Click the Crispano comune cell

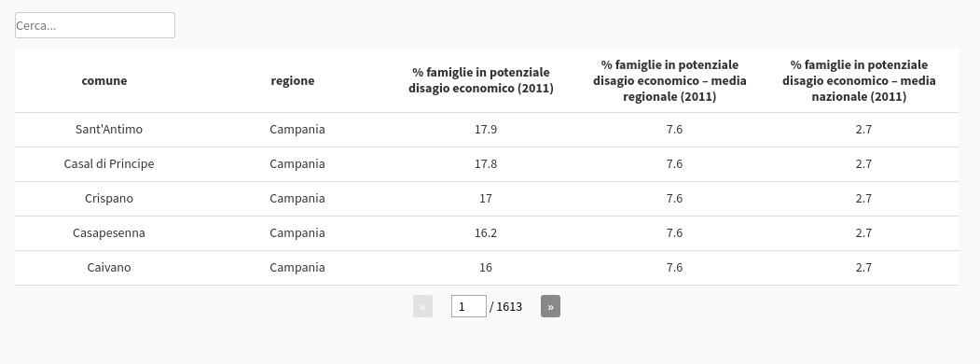pos(109,198)
